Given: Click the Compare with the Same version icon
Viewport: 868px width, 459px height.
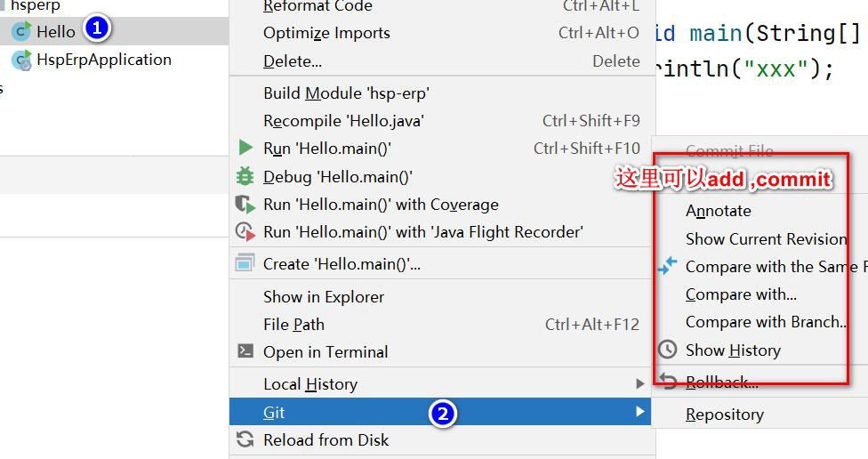Looking at the screenshot, I should coord(667,266).
